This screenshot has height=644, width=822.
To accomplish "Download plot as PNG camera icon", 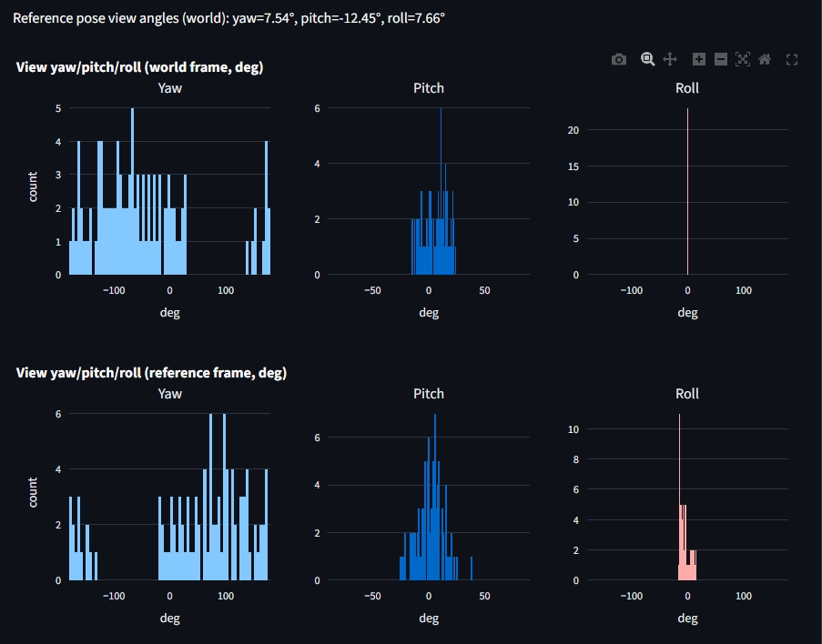I will point(619,59).
